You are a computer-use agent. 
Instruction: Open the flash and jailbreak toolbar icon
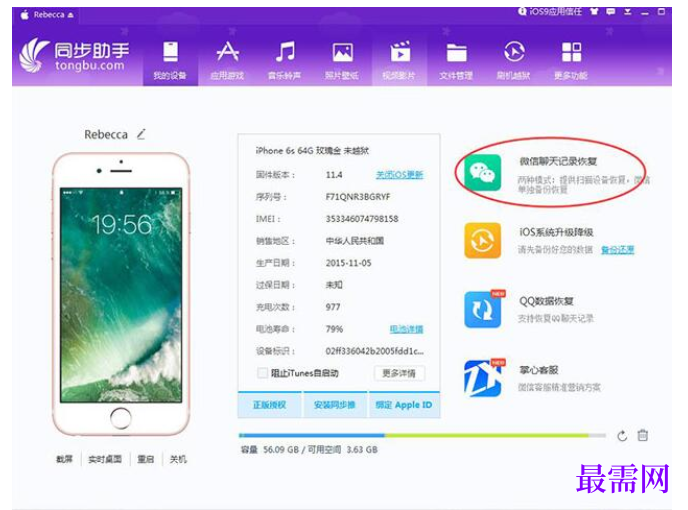coord(514,61)
